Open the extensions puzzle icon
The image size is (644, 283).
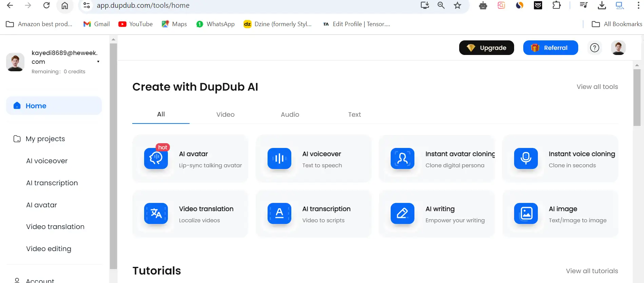557,5
